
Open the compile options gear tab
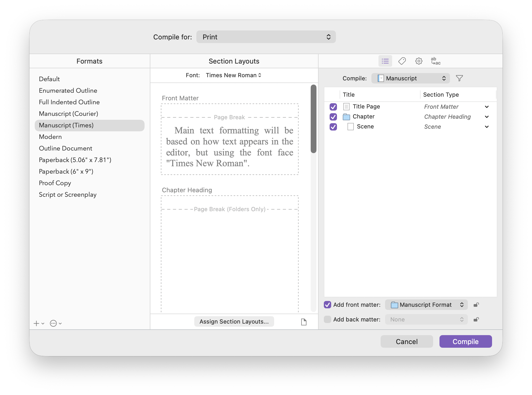419,61
